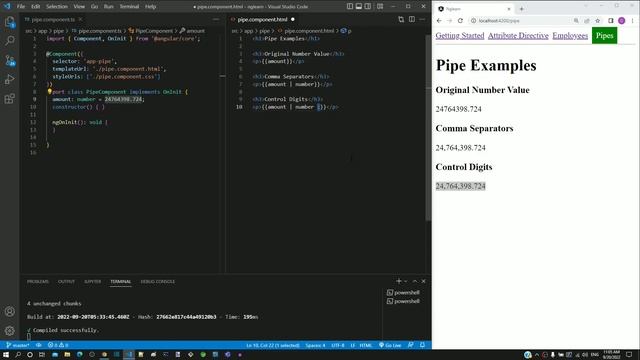Open the launch profile dropdown next to new terminal
The width and height of the screenshot is (640, 360).
click(x=405, y=281)
